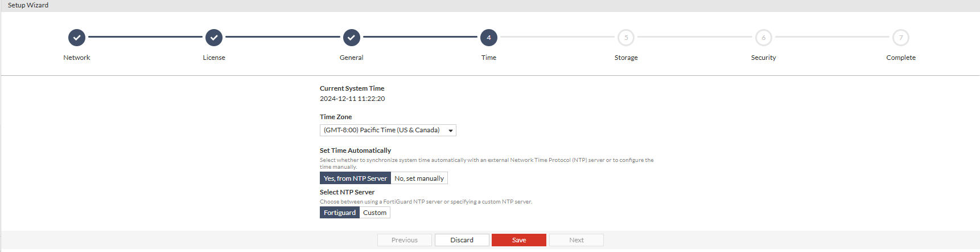Click the Next button
The image size is (980, 252).
pyautogui.click(x=576, y=240)
